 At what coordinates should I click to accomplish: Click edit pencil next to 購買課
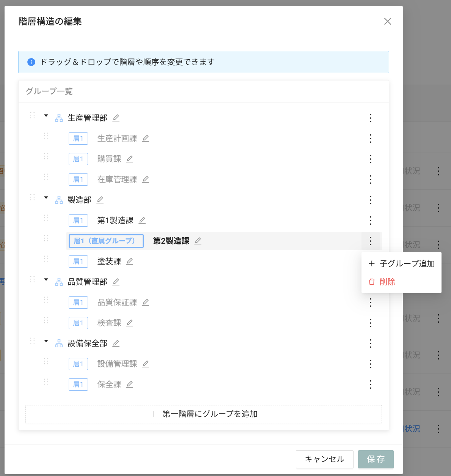click(130, 159)
